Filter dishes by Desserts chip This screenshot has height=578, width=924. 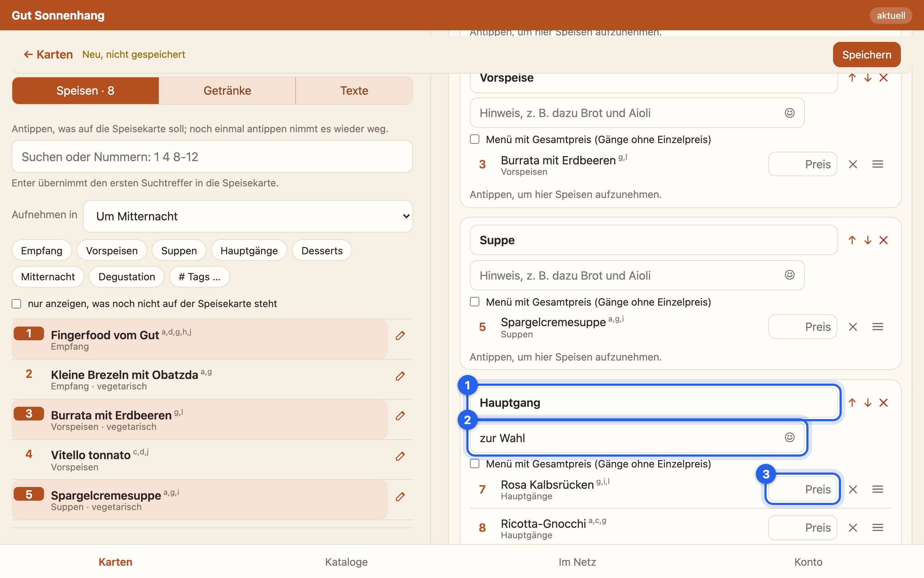point(322,251)
